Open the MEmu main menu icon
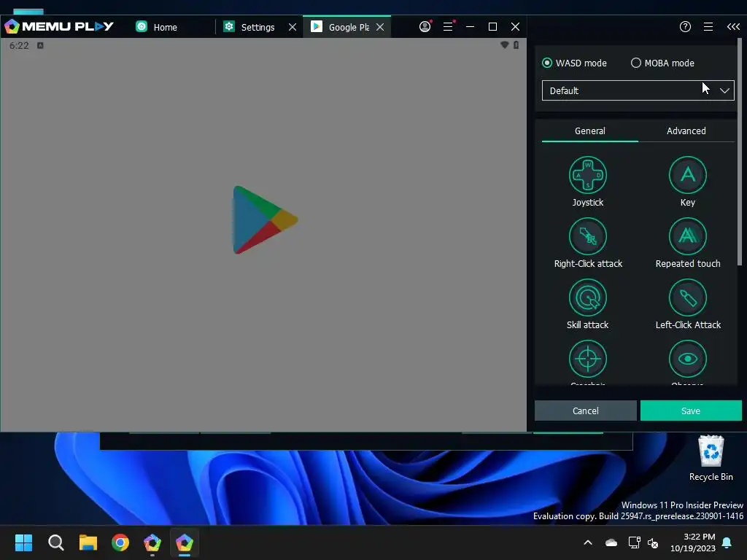 coord(449,27)
